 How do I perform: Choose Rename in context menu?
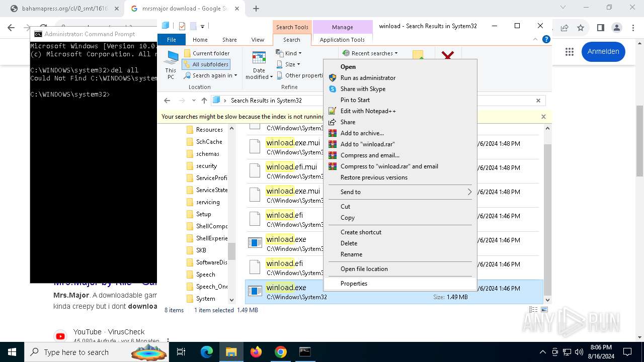(x=351, y=254)
